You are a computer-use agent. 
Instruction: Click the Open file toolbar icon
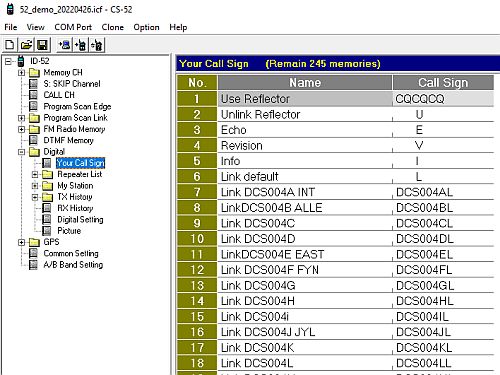26,45
